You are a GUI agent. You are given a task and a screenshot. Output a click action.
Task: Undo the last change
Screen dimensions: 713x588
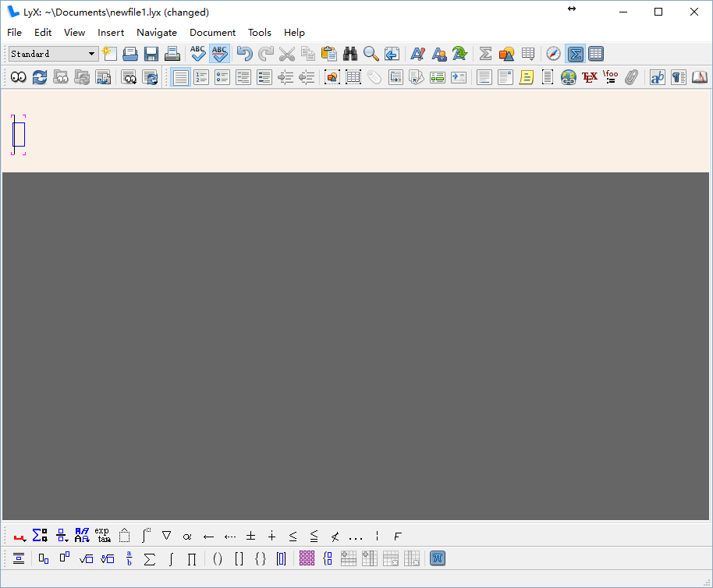[x=243, y=54]
